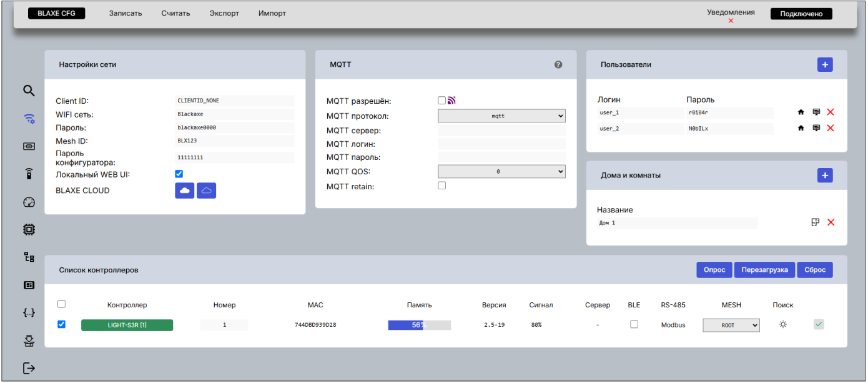Open the WiFi settings sidebar icon

[29, 119]
